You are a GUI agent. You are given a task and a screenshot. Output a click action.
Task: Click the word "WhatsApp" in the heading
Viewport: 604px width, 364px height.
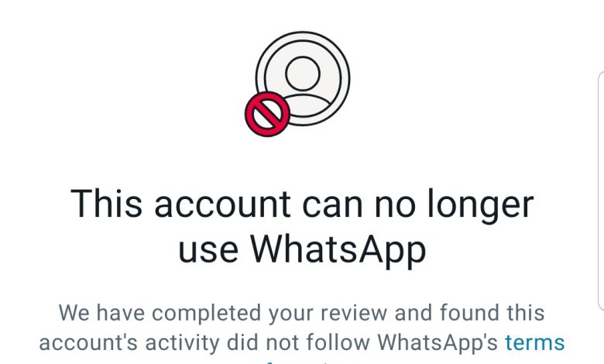pyautogui.click(x=338, y=249)
